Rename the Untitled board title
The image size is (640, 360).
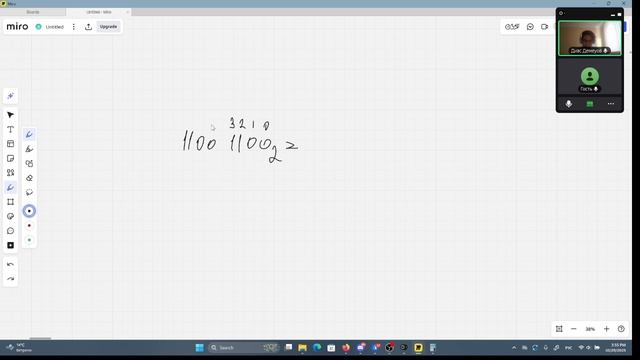click(x=54, y=27)
